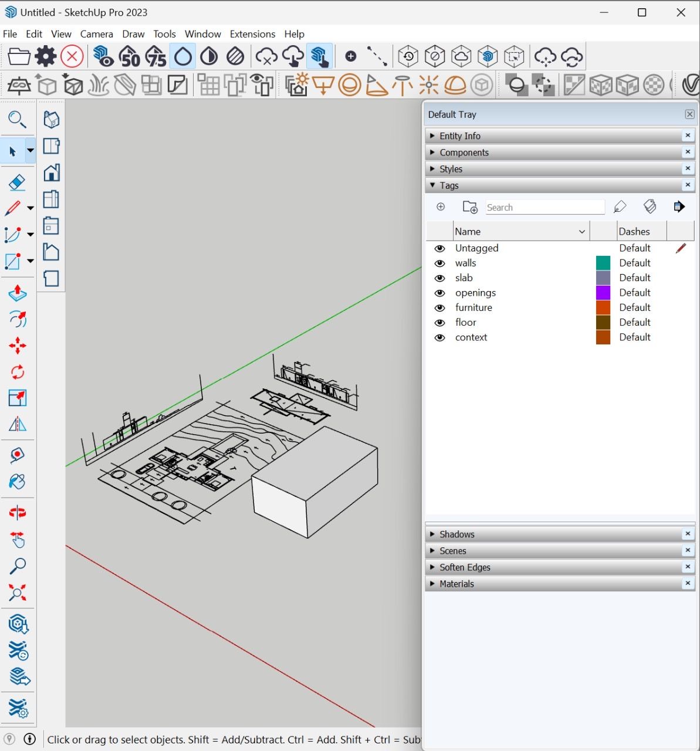Screen dimensions: 700x751
Task: Click Default dashes for the slab tag
Action: pyautogui.click(x=635, y=278)
